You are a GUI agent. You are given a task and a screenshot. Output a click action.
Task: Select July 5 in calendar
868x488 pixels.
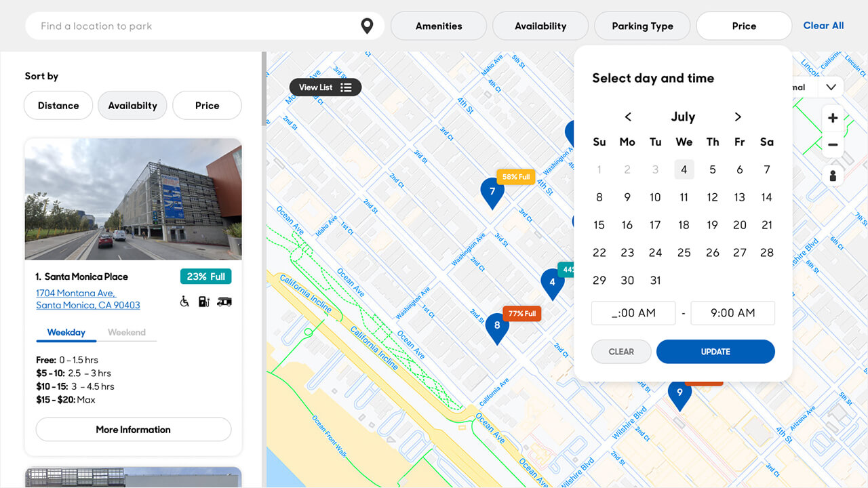(x=712, y=169)
